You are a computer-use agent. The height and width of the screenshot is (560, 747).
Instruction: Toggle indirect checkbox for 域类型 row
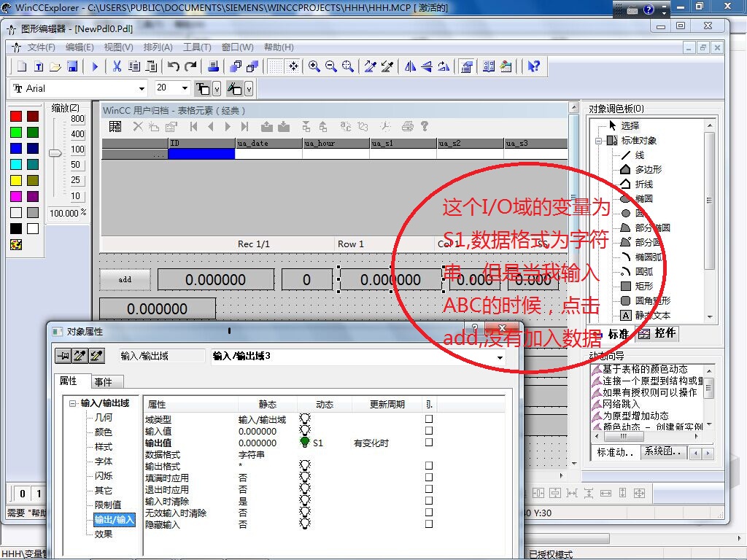429,419
